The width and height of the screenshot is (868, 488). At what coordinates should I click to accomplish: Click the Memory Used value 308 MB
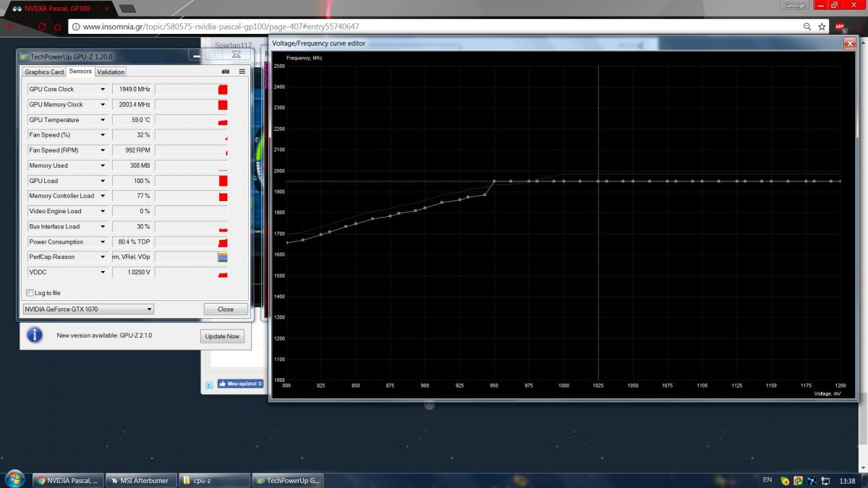[132, 166]
